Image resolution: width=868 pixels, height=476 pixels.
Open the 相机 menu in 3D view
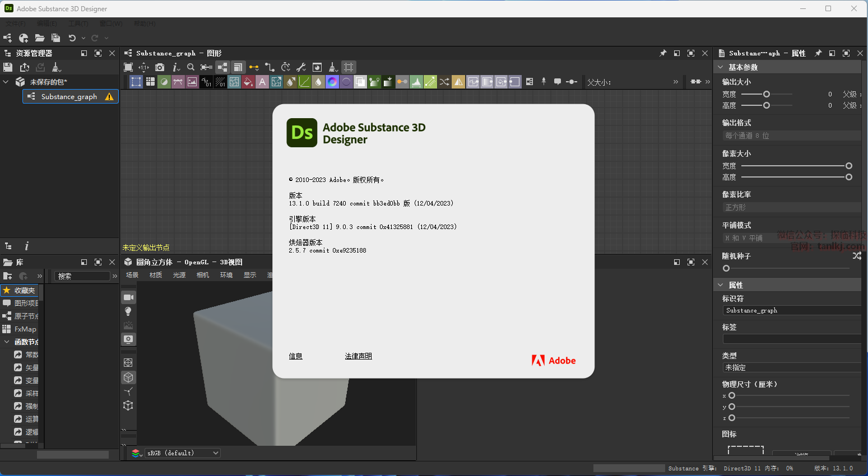(x=203, y=275)
